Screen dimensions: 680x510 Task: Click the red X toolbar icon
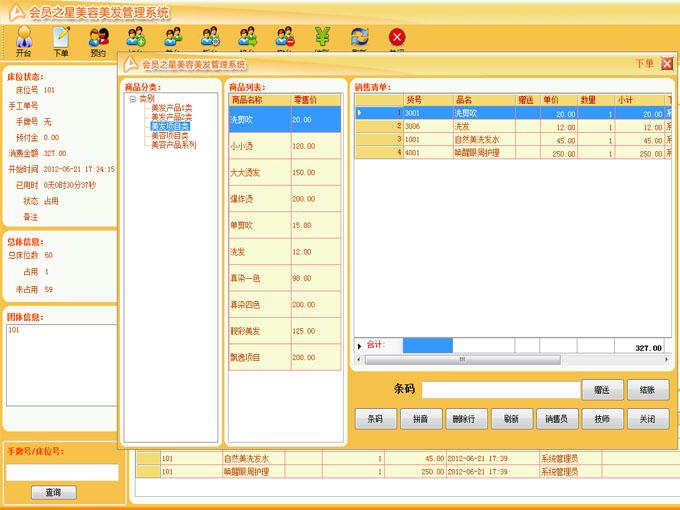397,38
